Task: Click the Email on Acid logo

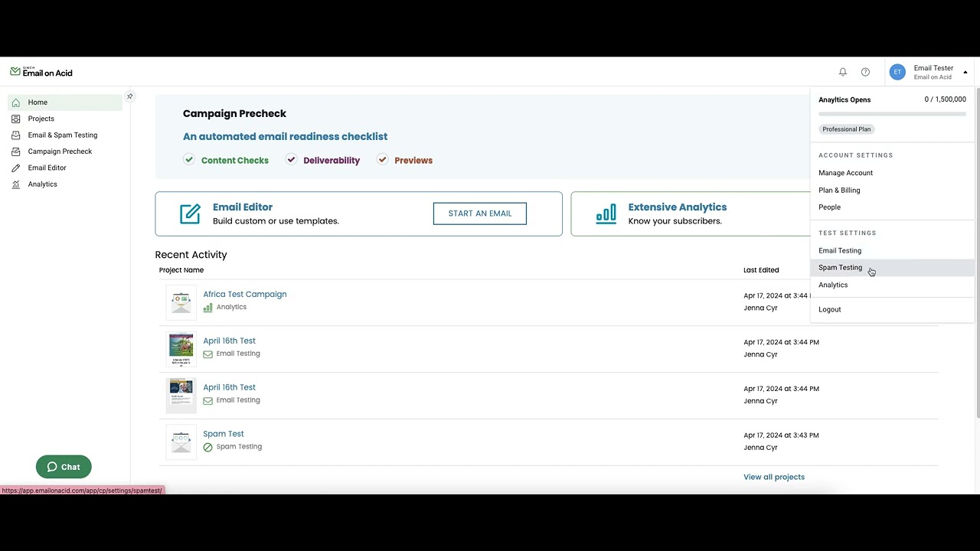Action: pyautogui.click(x=41, y=72)
